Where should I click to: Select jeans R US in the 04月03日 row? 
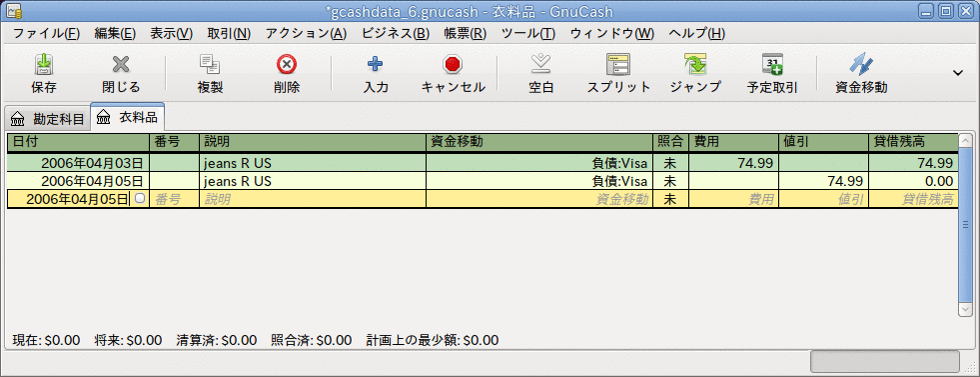coord(313,163)
